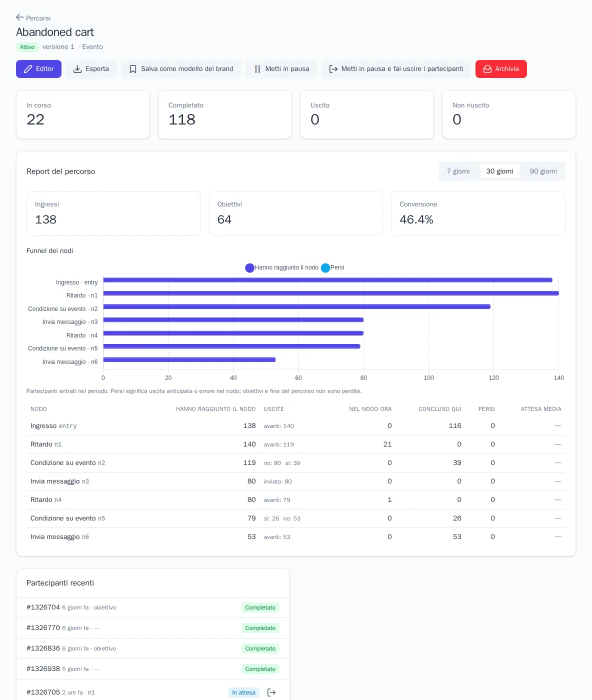This screenshot has width=592, height=700.
Task: Click the 'sì: 26 no: 53' exits cell
Action: pos(282,518)
